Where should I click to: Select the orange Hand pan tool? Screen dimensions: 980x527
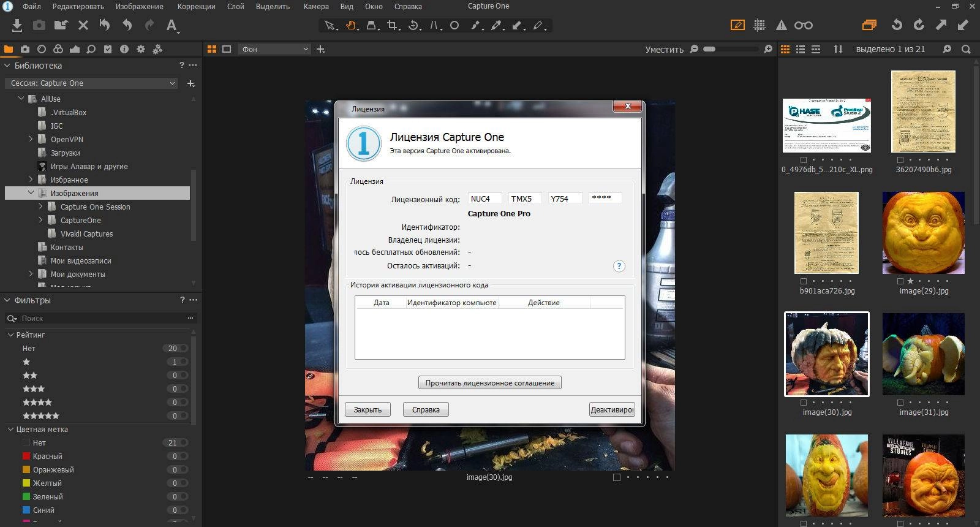(x=352, y=25)
